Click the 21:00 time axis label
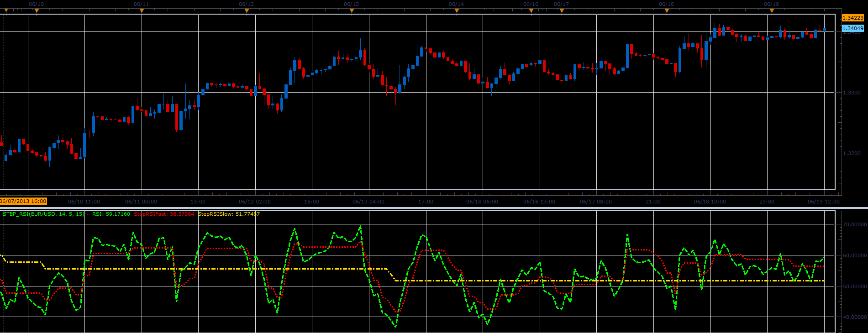Image resolution: width=868 pixels, height=333 pixels. 653,202
